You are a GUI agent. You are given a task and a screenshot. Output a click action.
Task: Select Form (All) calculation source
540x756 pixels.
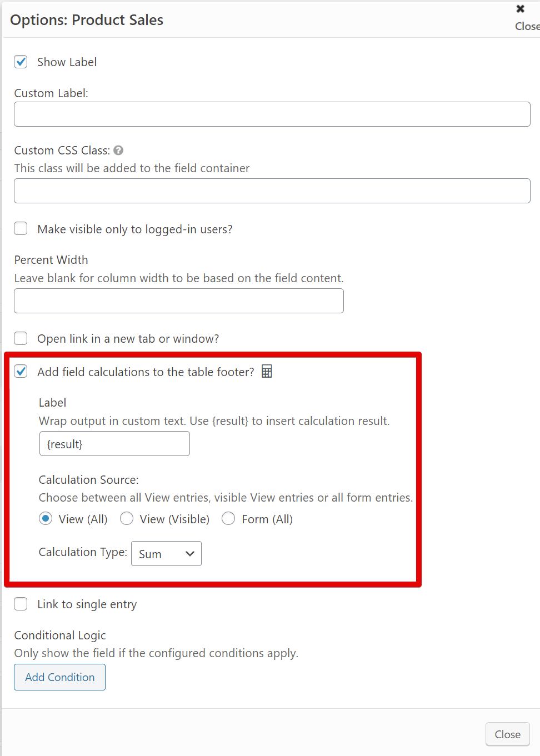click(228, 519)
